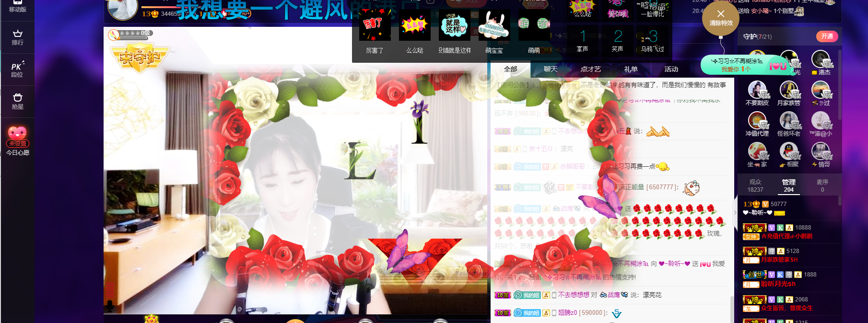Open the 抢星 sidebar icon
868x323 pixels.
tap(17, 101)
